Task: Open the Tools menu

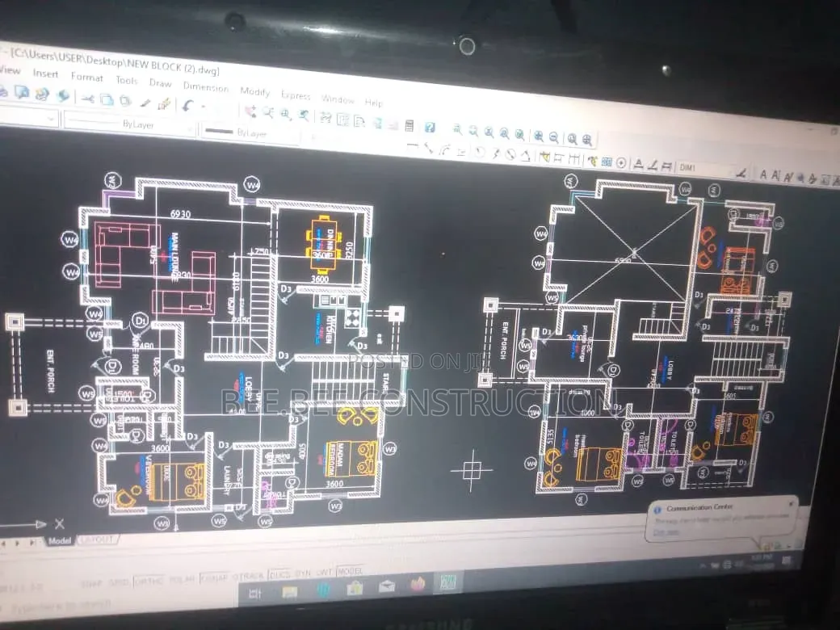Action: [x=127, y=80]
